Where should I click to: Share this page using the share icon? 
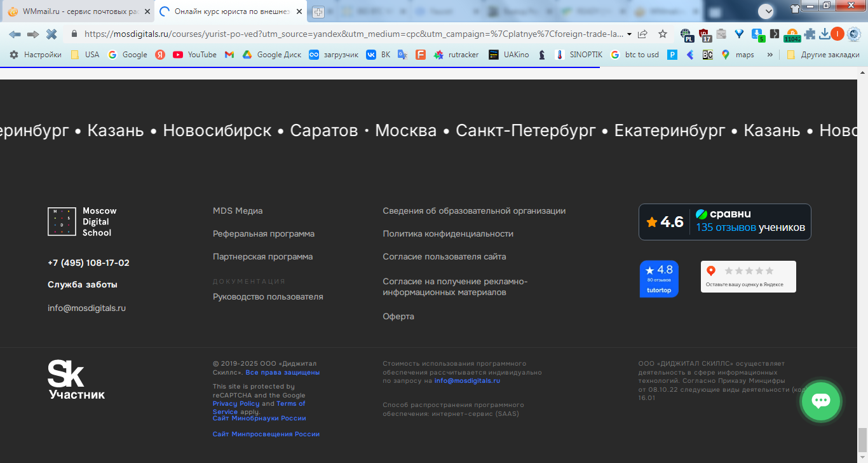tap(642, 34)
